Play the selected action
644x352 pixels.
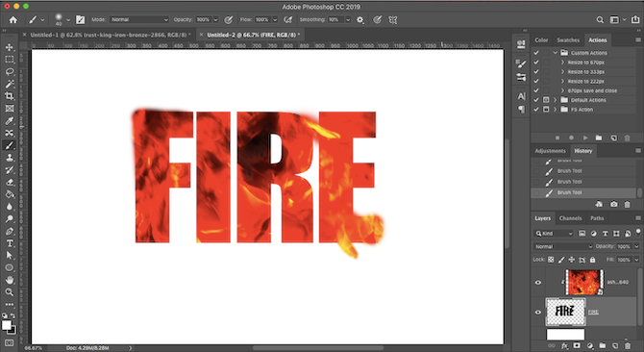tap(585, 138)
